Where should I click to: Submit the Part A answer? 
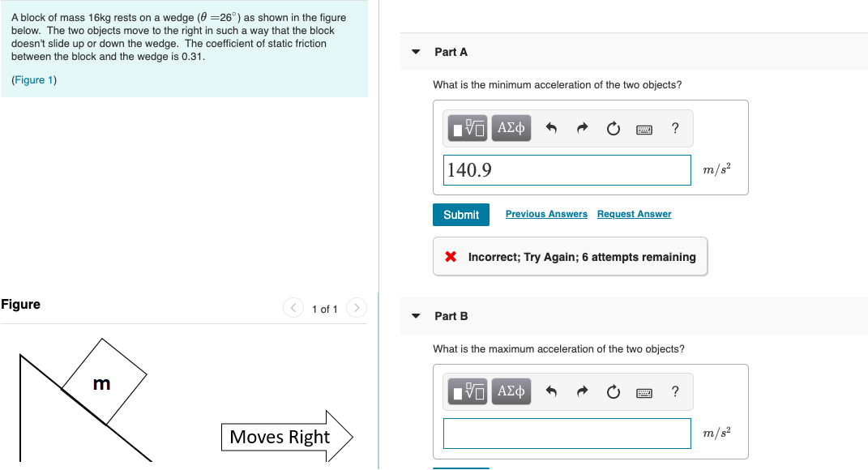[460, 214]
